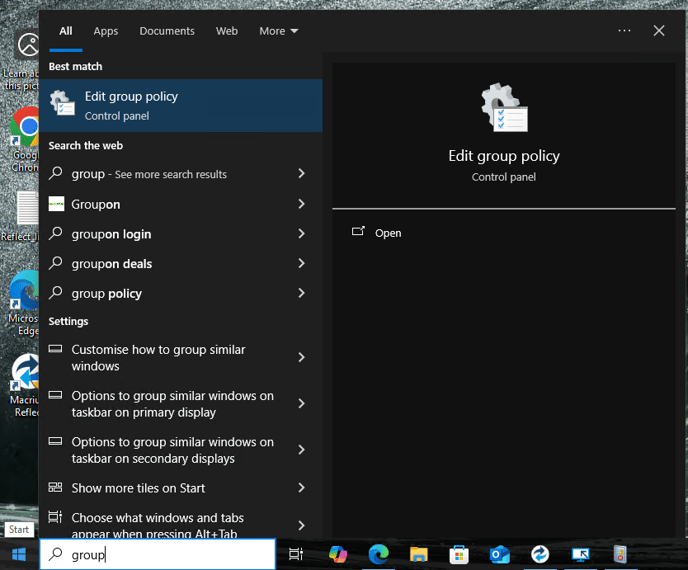The height and width of the screenshot is (570, 688).
Task: Close the search panel with X
Action: click(659, 31)
